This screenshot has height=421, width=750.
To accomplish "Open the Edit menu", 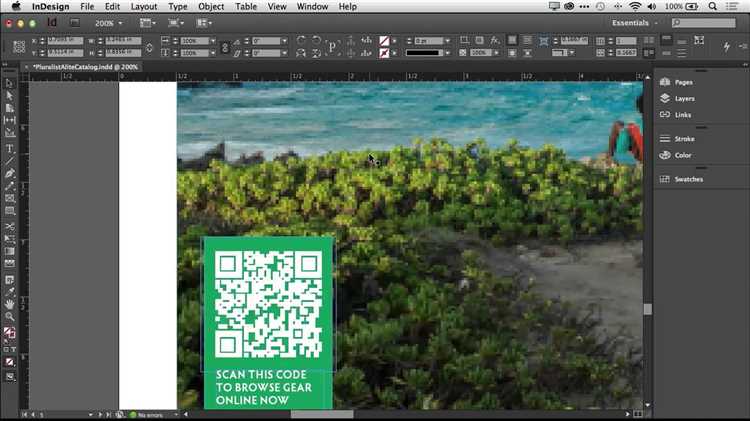I will coord(112,7).
